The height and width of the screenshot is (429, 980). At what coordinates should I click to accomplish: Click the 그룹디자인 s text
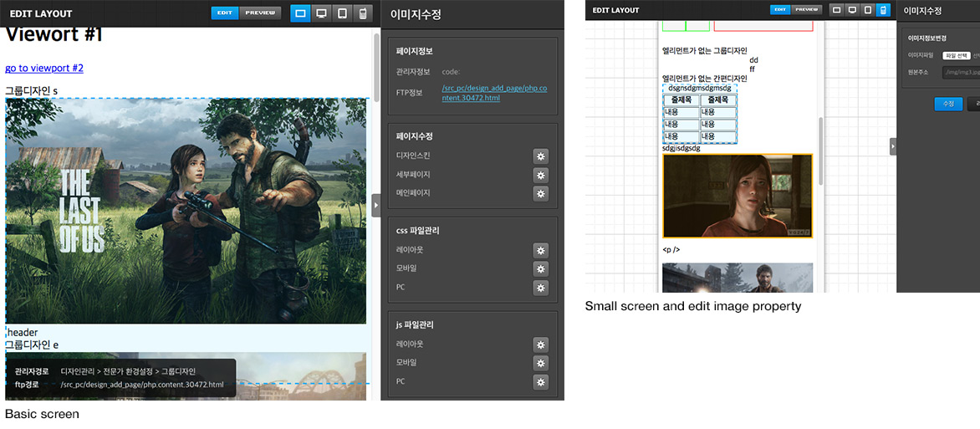point(31,91)
